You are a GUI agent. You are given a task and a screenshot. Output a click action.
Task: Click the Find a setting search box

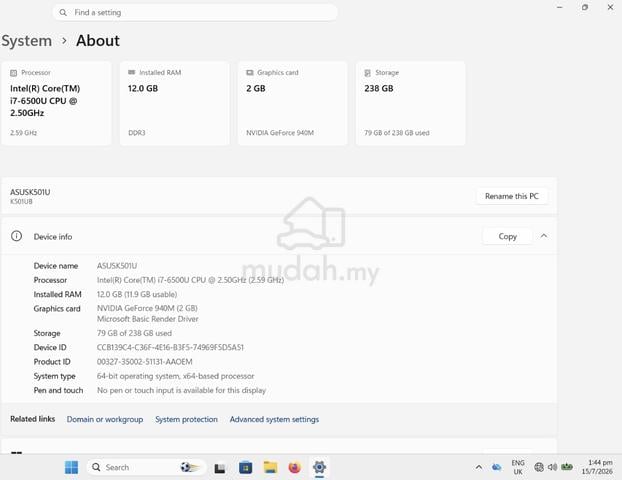tap(195, 13)
